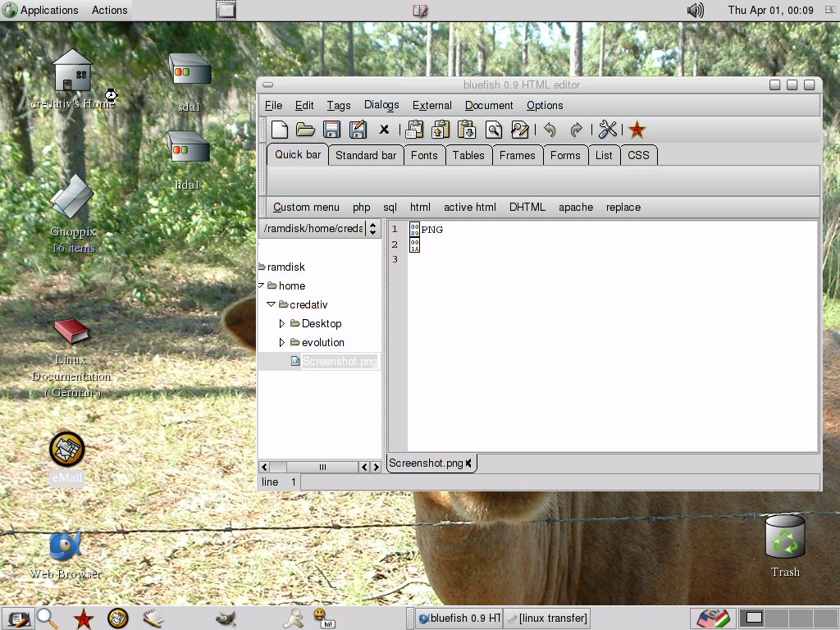
Task: Save the file using the floppy disk icon
Action: [331, 130]
